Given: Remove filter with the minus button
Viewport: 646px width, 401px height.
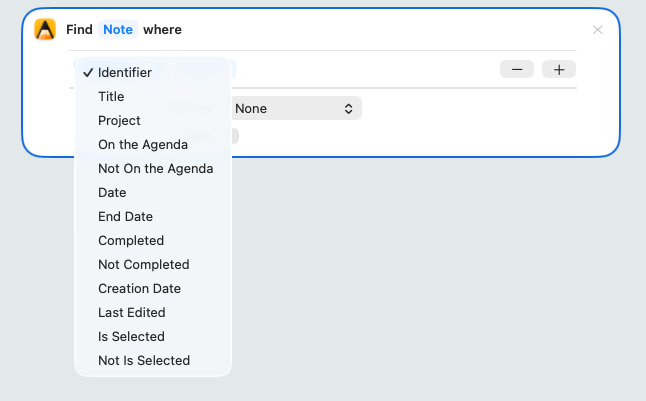Looking at the screenshot, I should (x=517, y=69).
